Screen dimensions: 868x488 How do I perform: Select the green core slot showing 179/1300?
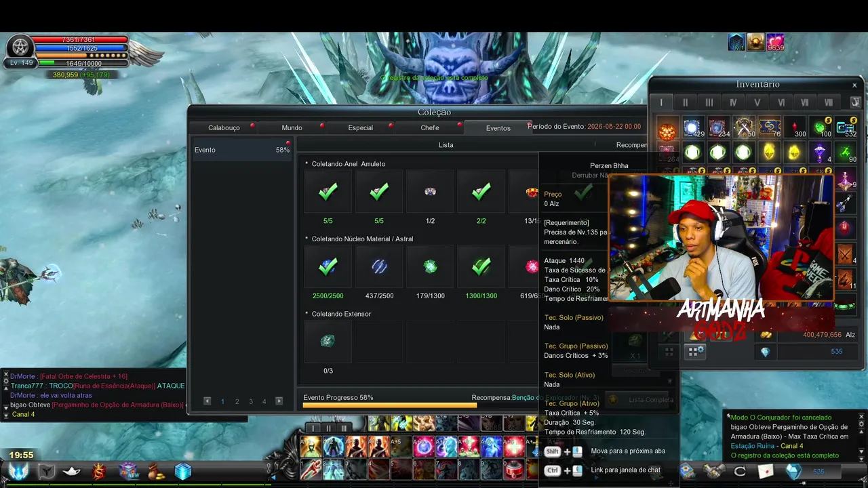[430, 267]
